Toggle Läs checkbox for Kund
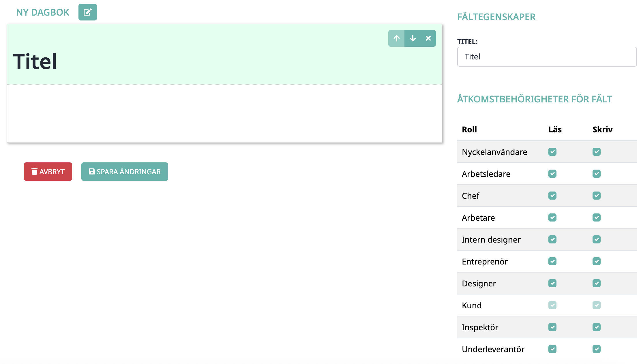Image resolution: width=641 pixels, height=364 pixels. coord(552,305)
